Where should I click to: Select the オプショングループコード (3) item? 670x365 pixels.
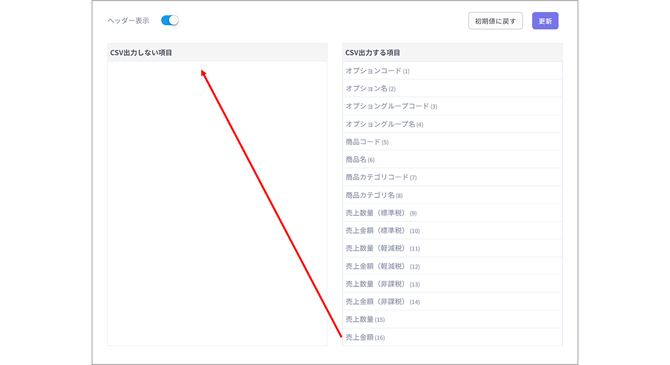pyautogui.click(x=452, y=106)
